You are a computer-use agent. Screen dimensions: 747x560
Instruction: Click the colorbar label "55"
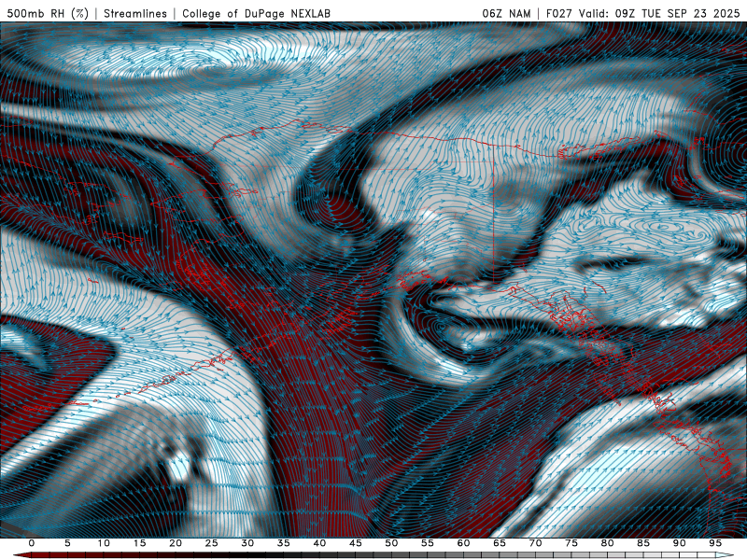428,543
